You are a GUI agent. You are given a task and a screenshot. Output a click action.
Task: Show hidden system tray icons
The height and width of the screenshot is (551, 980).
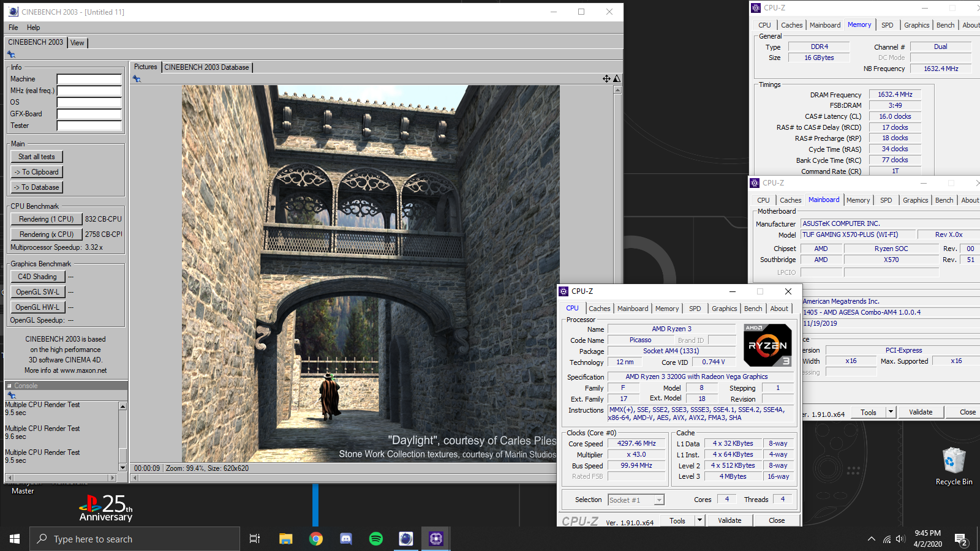[872, 539]
